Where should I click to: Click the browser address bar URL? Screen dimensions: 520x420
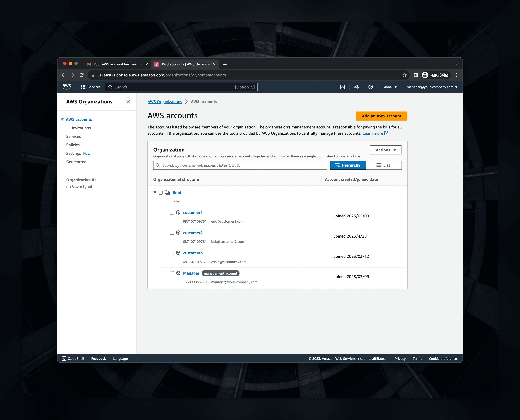161,75
